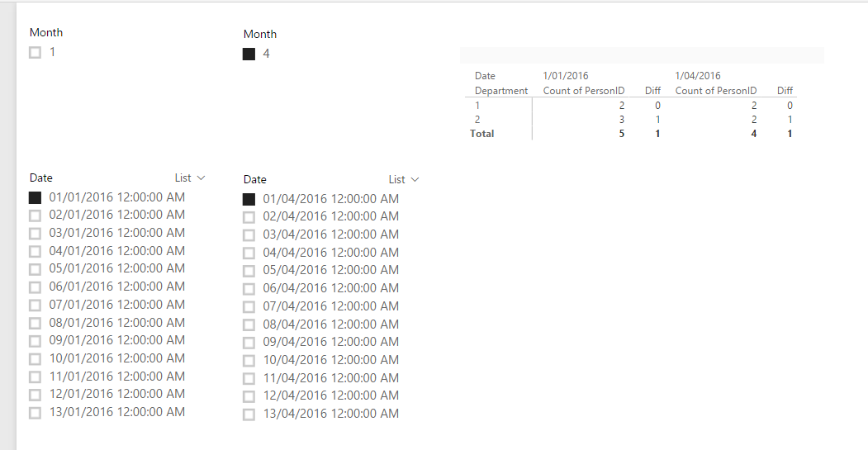Open List dropdown on April date slicer
The image size is (868, 450).
404,179
